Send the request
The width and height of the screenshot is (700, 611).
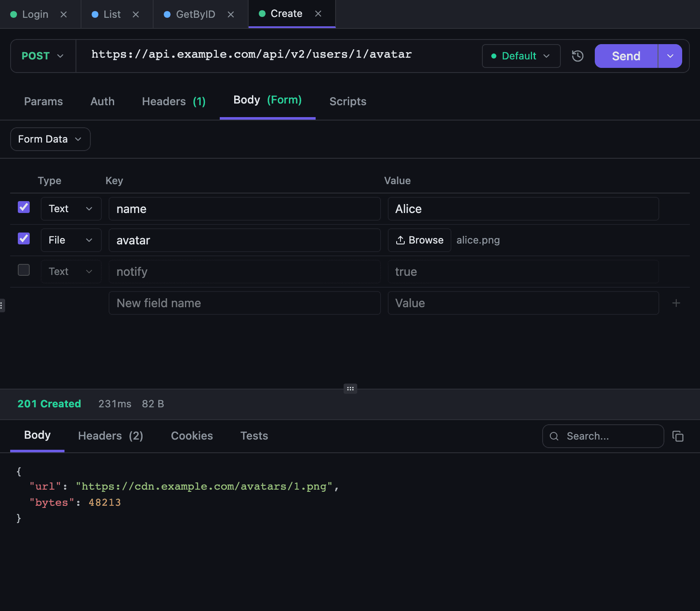626,56
